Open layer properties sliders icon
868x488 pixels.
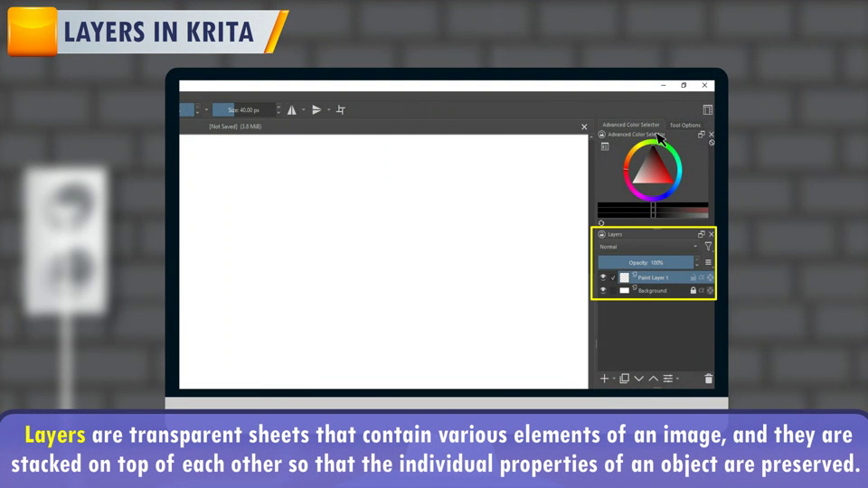click(668, 379)
